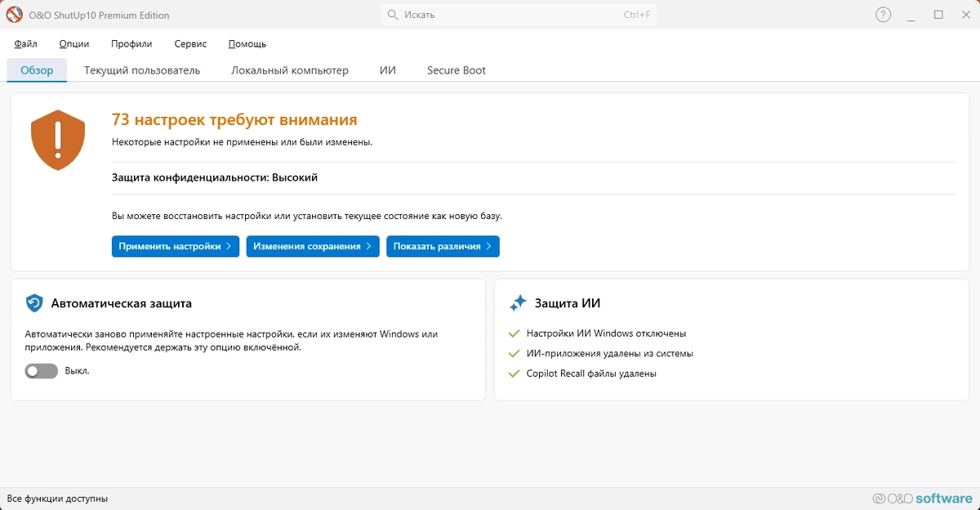Select the Обзор tab
Screen dimensions: 980x510
(x=37, y=70)
